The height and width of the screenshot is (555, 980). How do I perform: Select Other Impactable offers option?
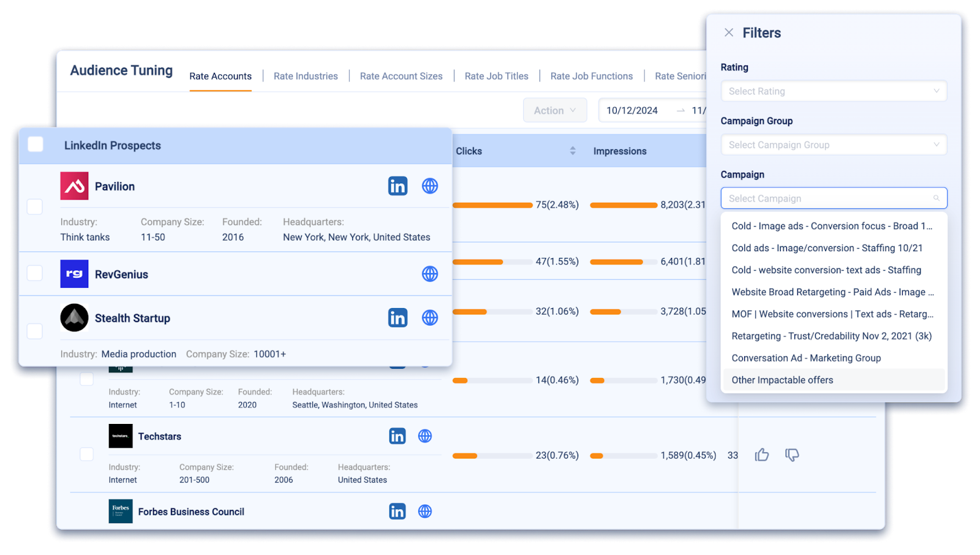834,380
